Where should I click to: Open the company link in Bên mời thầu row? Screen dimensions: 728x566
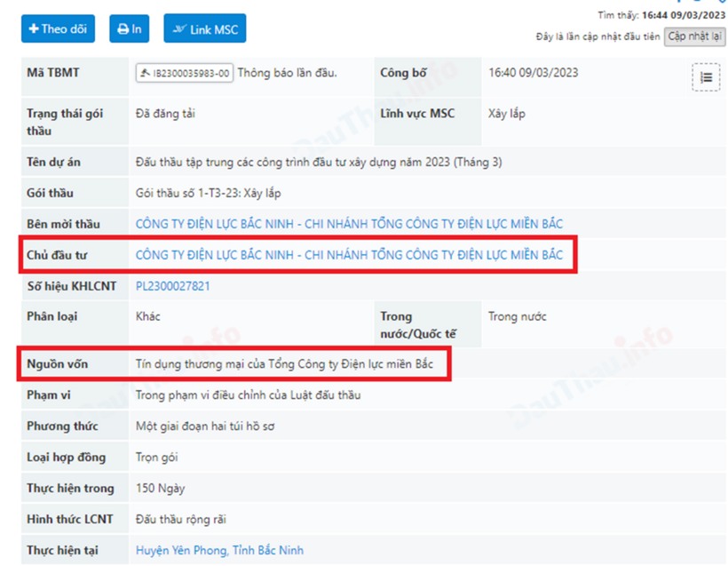[348, 224]
